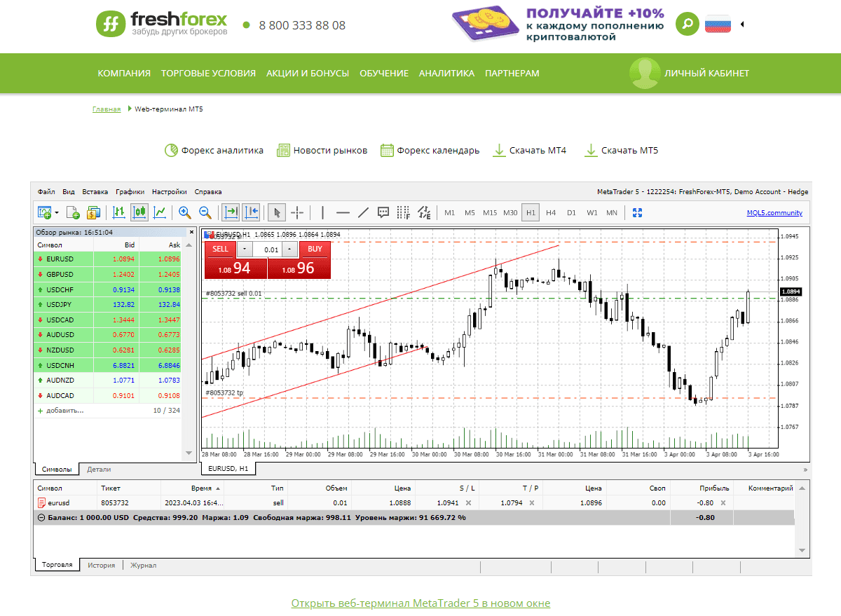Toggle chart shift from right border
The width and height of the screenshot is (841, 616).
point(252,212)
